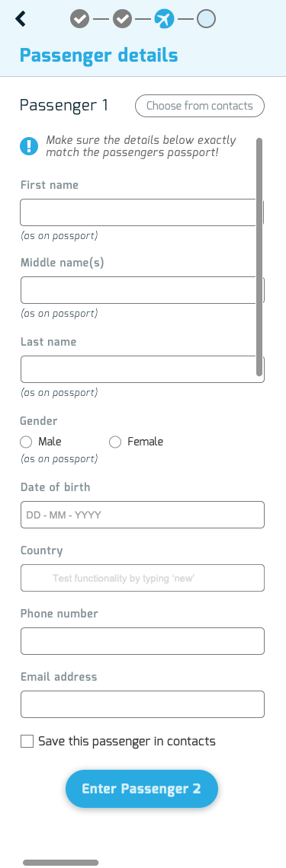The height and width of the screenshot is (868, 286).
Task: Open the Date of birth picker field
Action: coord(143,515)
